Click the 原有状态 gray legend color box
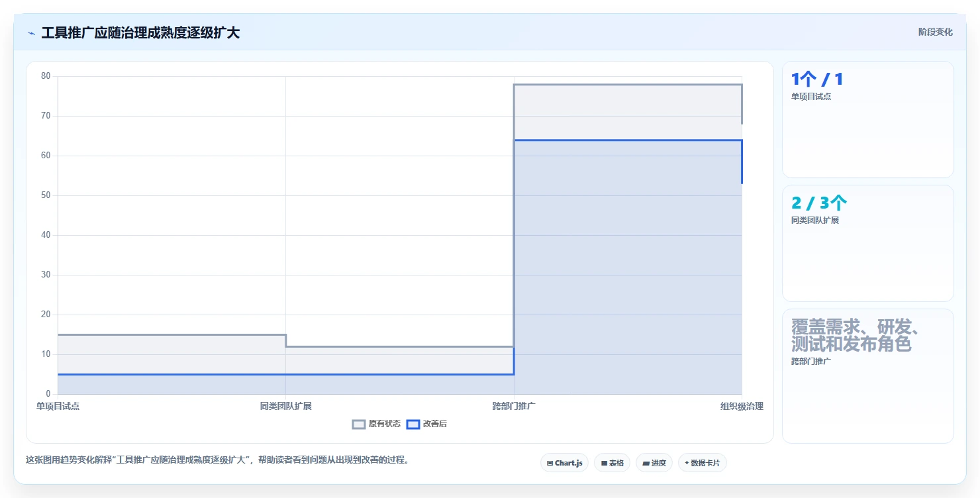The width and height of the screenshot is (980, 498). click(359, 424)
